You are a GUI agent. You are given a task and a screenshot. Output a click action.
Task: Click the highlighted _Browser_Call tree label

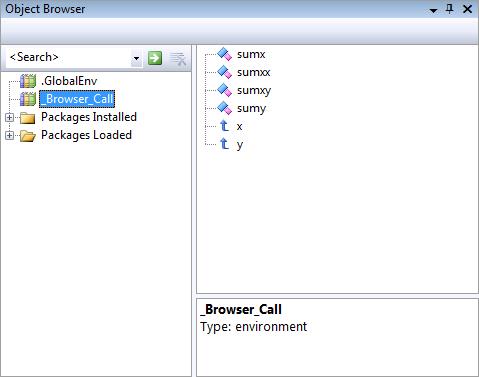click(77, 99)
